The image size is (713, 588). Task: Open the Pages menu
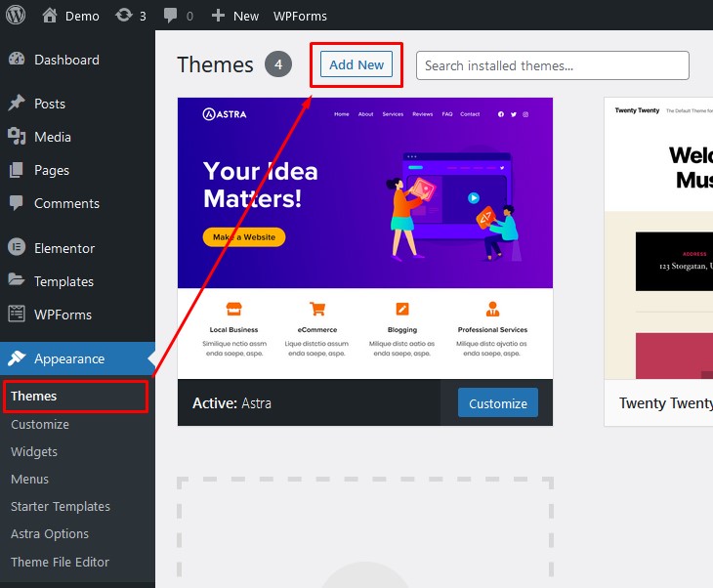[77, 170]
